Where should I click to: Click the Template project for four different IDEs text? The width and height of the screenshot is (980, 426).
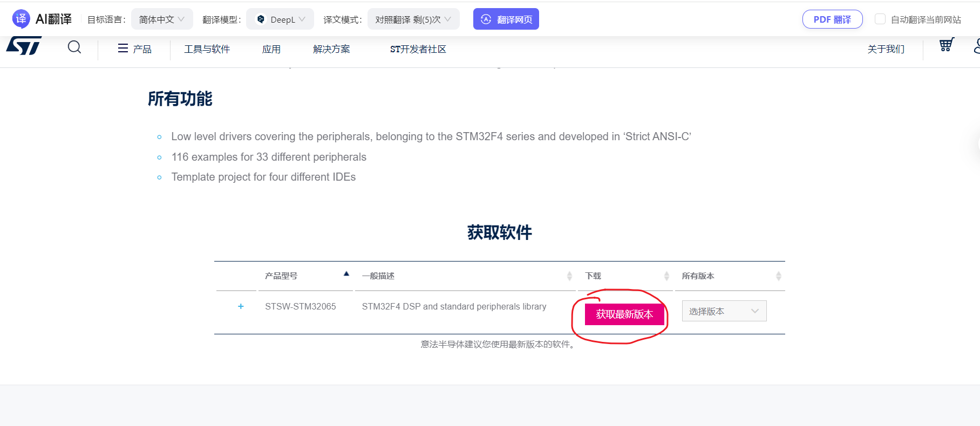(263, 177)
